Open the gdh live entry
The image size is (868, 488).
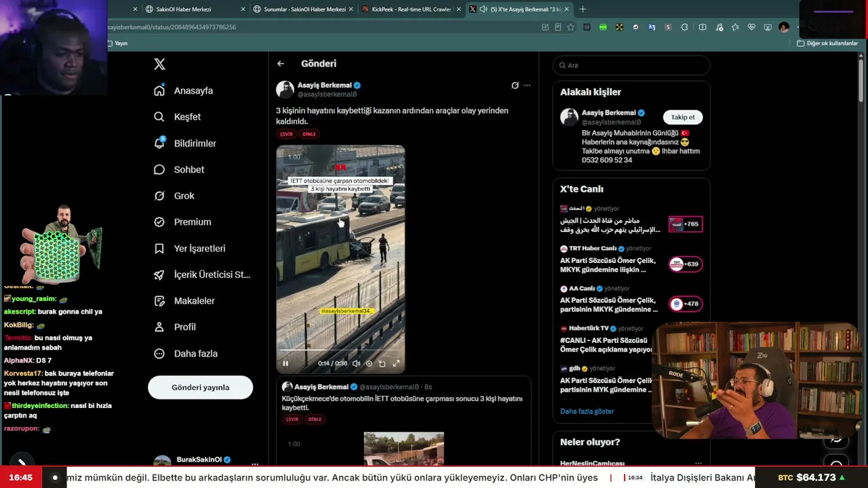(x=607, y=380)
